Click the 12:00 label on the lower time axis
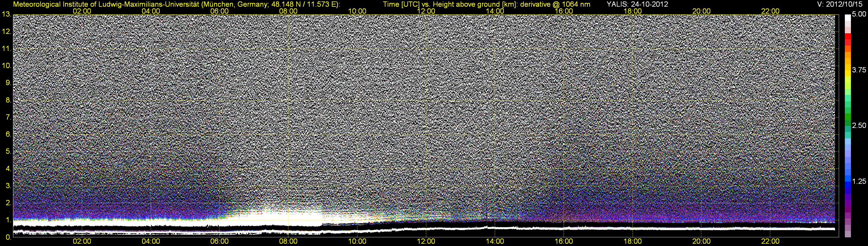 (426, 242)
